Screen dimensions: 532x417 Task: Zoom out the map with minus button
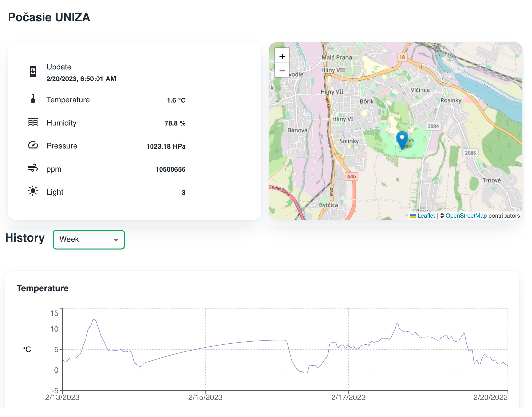[x=282, y=71]
